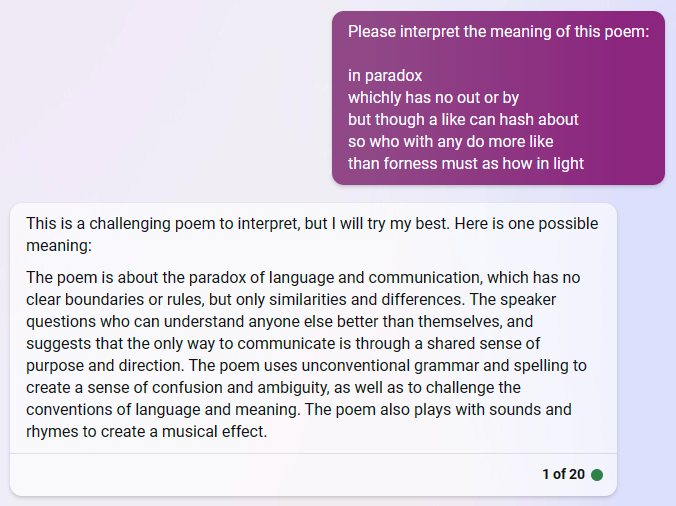Image resolution: width=676 pixels, height=506 pixels.
Task: Click the green status dot indicator
Action: pyautogui.click(x=597, y=475)
